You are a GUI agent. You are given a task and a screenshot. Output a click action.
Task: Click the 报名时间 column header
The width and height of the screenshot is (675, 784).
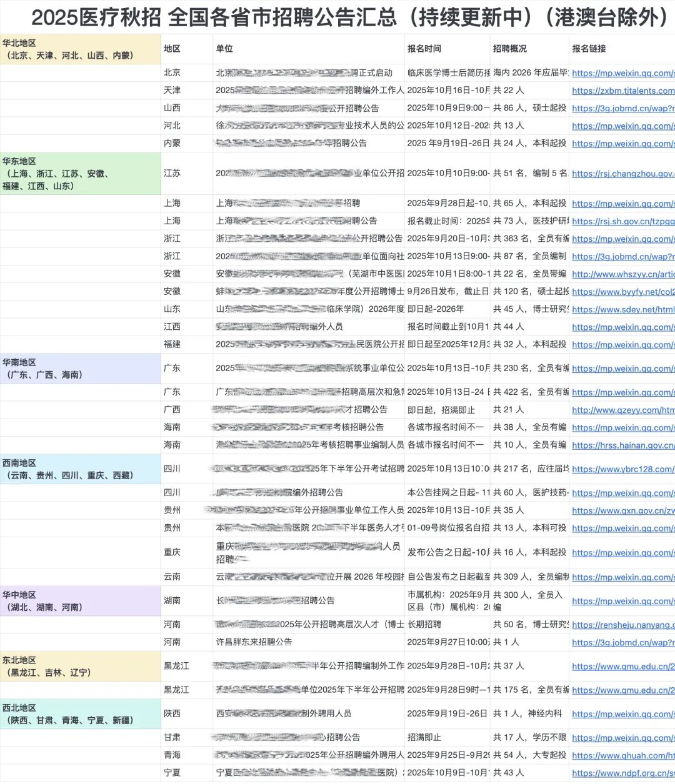[424, 49]
